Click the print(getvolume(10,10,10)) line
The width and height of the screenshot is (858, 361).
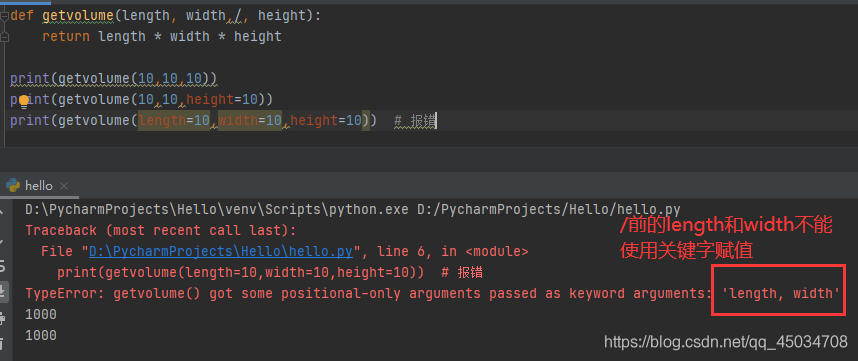(114, 78)
